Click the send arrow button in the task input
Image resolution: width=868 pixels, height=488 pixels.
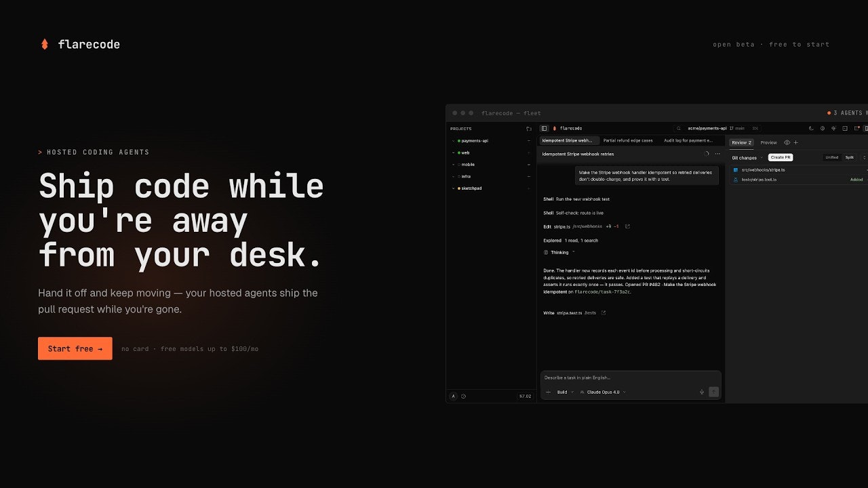coord(713,392)
